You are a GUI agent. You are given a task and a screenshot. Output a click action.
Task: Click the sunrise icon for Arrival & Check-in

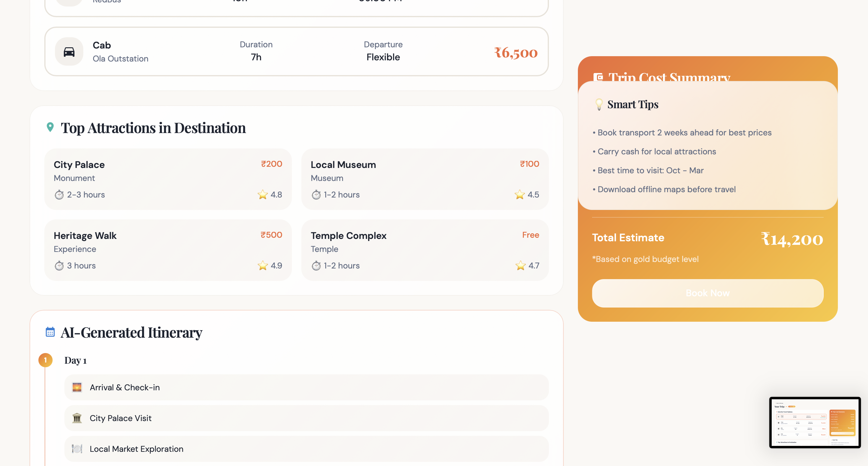click(77, 387)
